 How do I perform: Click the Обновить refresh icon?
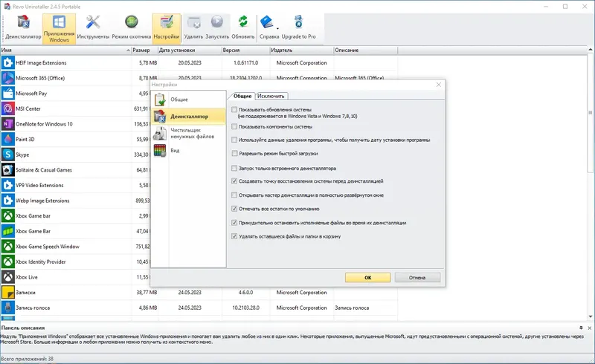[x=243, y=27]
